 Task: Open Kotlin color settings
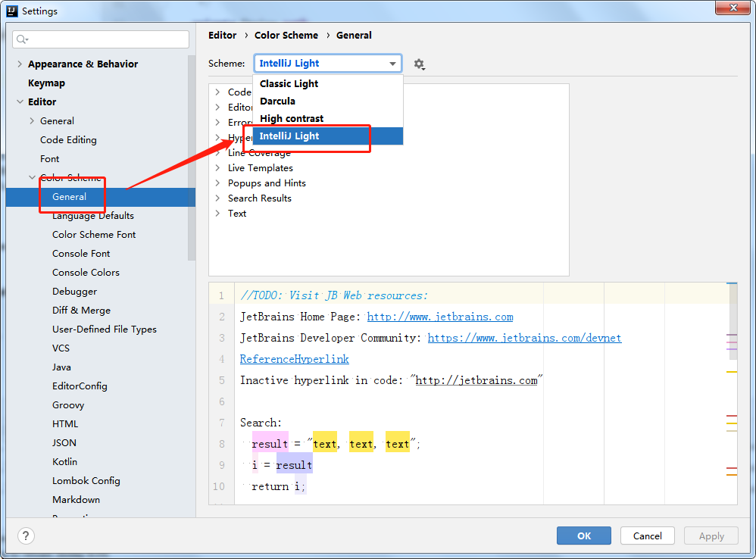(64, 461)
